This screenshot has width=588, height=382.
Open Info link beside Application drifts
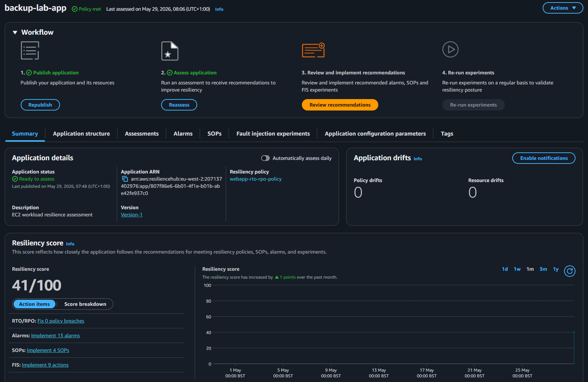click(x=418, y=159)
